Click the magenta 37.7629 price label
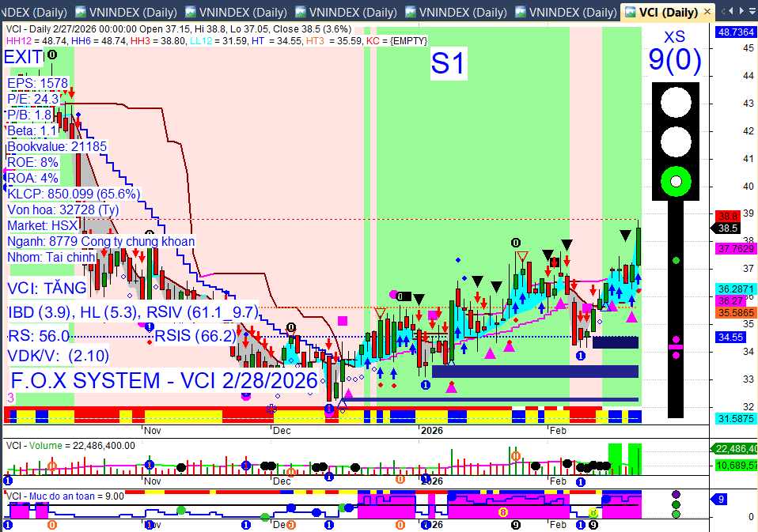The width and height of the screenshot is (758, 532). [x=736, y=249]
